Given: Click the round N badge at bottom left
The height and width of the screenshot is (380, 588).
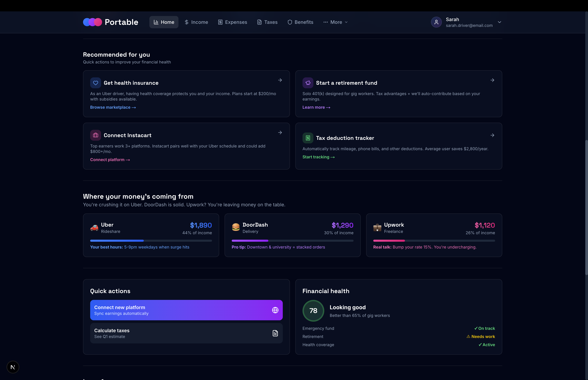Looking at the screenshot, I should (x=13, y=367).
